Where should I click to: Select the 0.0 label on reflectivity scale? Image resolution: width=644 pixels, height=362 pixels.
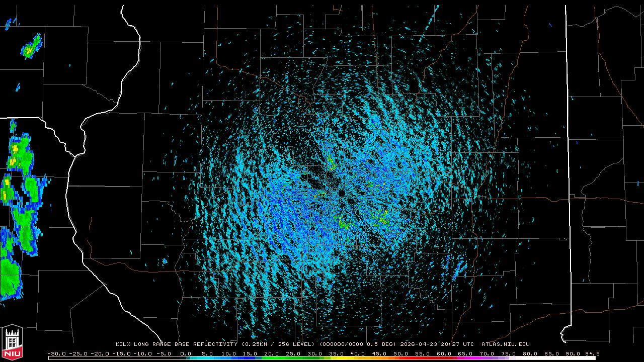tap(185, 353)
